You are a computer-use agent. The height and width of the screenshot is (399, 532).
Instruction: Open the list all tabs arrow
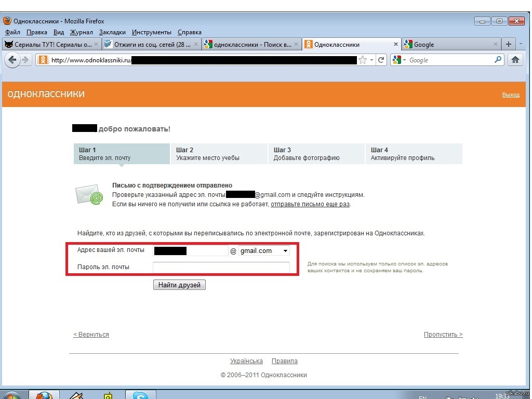[x=521, y=44]
